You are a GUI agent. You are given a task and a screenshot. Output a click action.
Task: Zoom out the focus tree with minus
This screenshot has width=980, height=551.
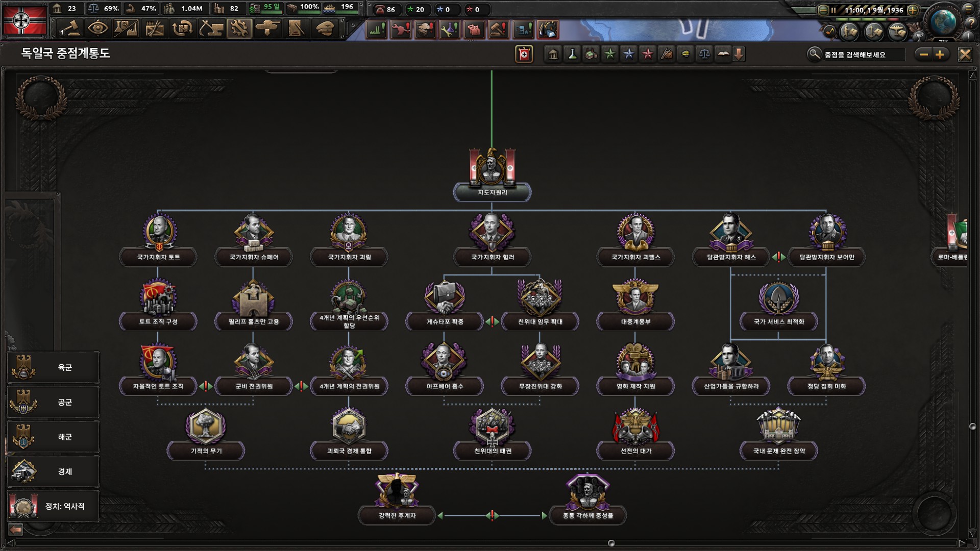coord(924,54)
